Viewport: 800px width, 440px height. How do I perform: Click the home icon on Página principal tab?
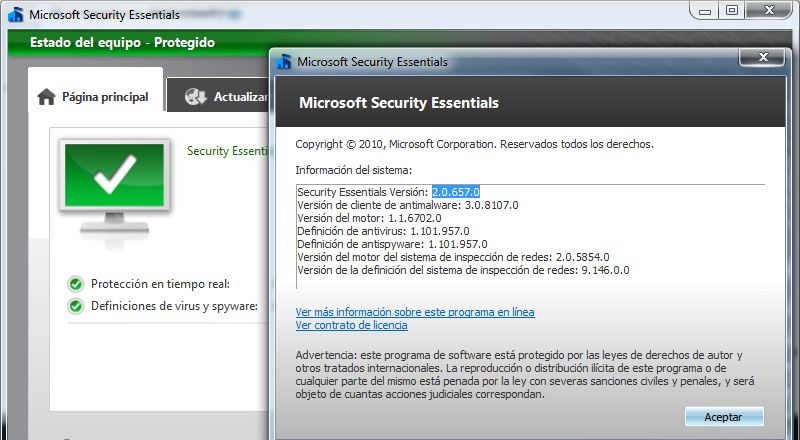point(46,96)
